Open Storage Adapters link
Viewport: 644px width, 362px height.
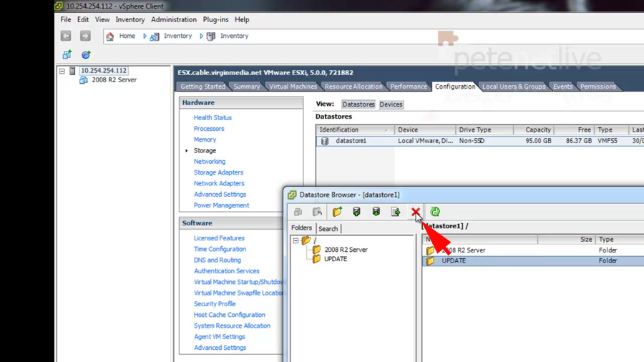(218, 172)
